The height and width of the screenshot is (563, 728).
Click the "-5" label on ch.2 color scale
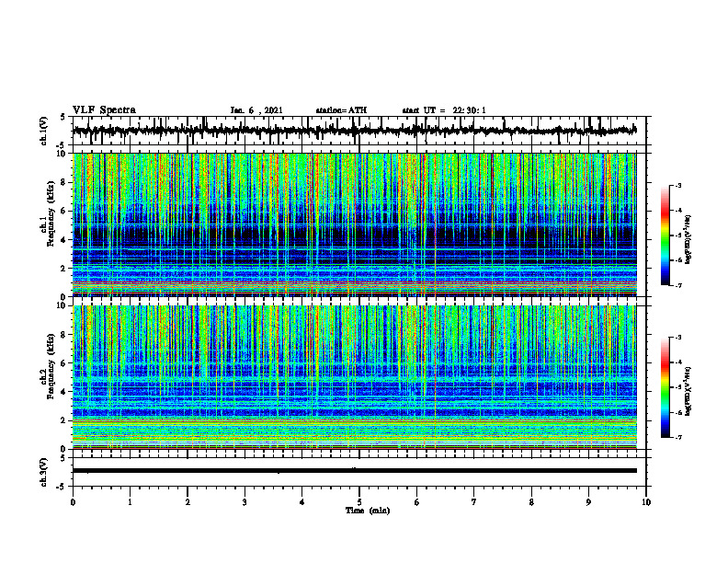pyautogui.click(x=678, y=387)
